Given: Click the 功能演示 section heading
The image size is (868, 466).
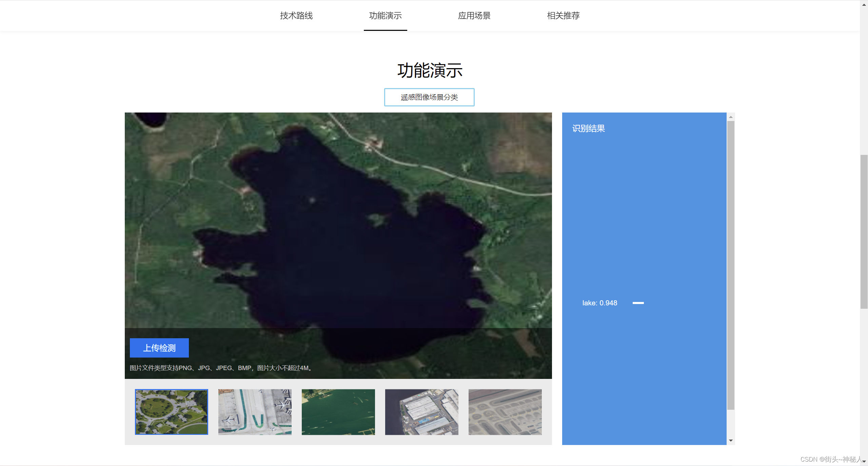Looking at the screenshot, I should tap(430, 70).
